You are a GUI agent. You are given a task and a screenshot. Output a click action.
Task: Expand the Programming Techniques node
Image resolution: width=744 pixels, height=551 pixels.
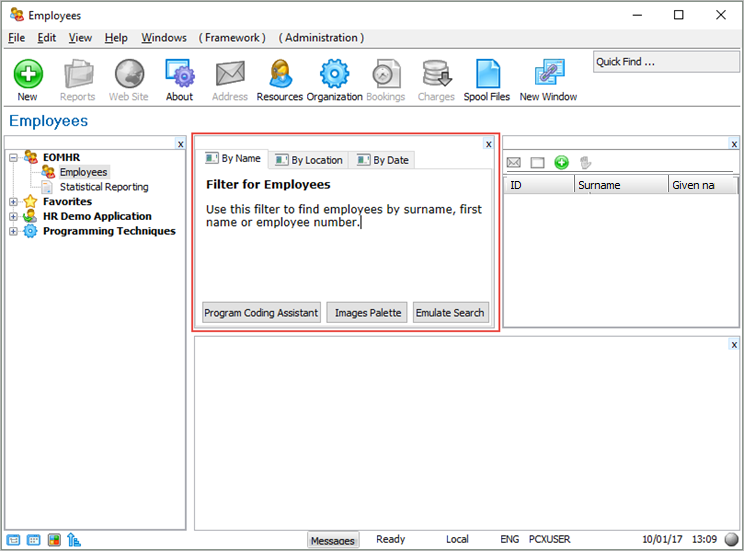click(13, 231)
